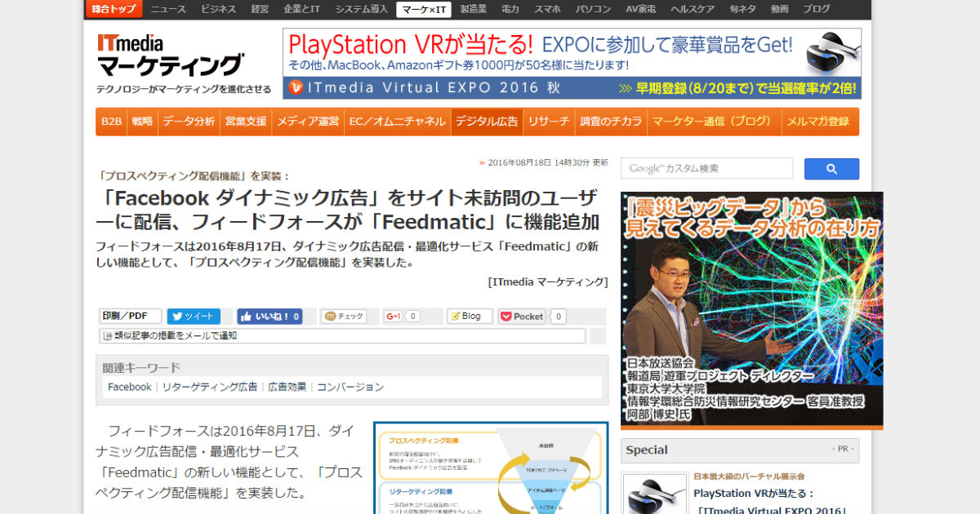Open the ビジネス top navigation item
980x514 pixels.
tap(218, 9)
